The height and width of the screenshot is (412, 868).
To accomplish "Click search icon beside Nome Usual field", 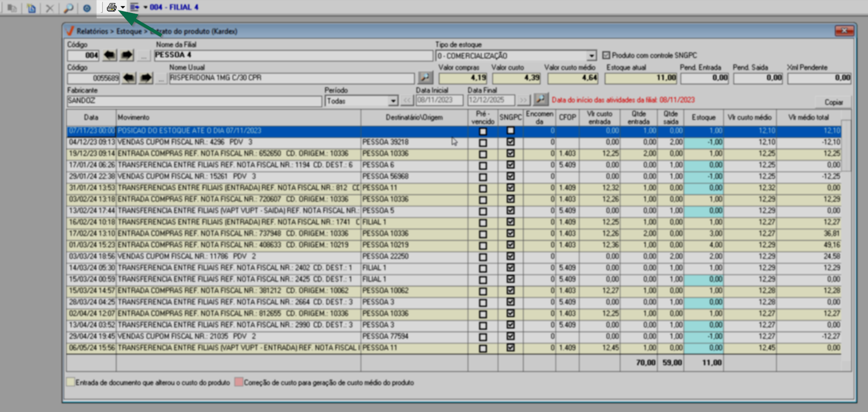I will [425, 77].
